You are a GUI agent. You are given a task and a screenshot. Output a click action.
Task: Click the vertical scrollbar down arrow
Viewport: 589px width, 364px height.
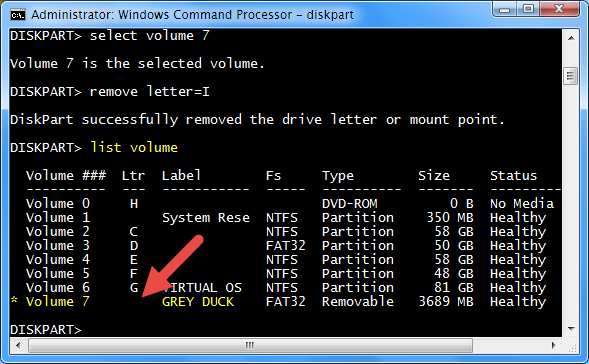571,329
